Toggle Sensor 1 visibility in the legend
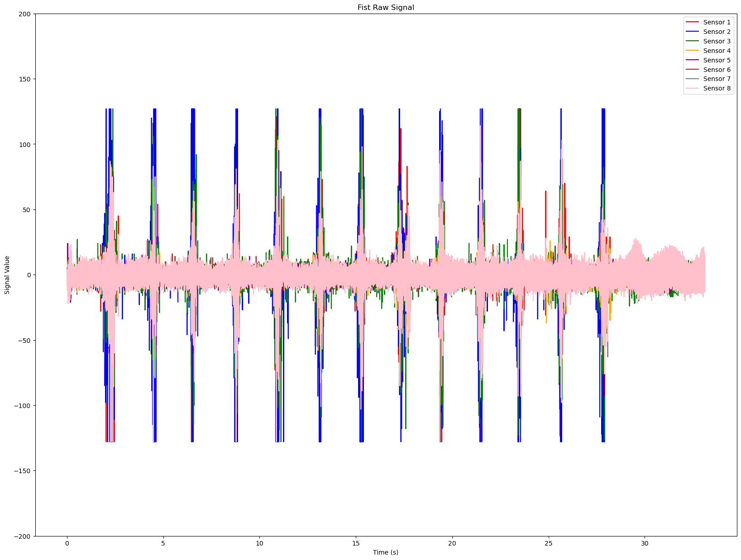 click(717, 21)
